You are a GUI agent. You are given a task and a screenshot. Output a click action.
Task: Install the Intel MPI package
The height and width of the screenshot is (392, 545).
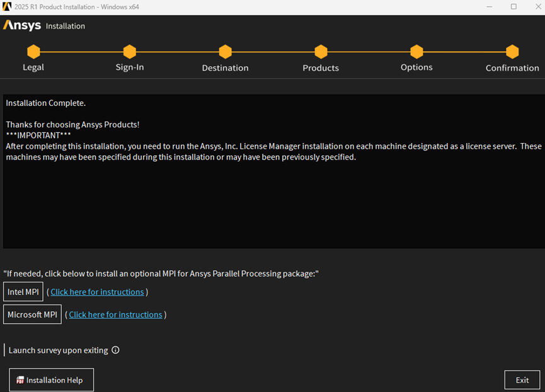pos(23,292)
